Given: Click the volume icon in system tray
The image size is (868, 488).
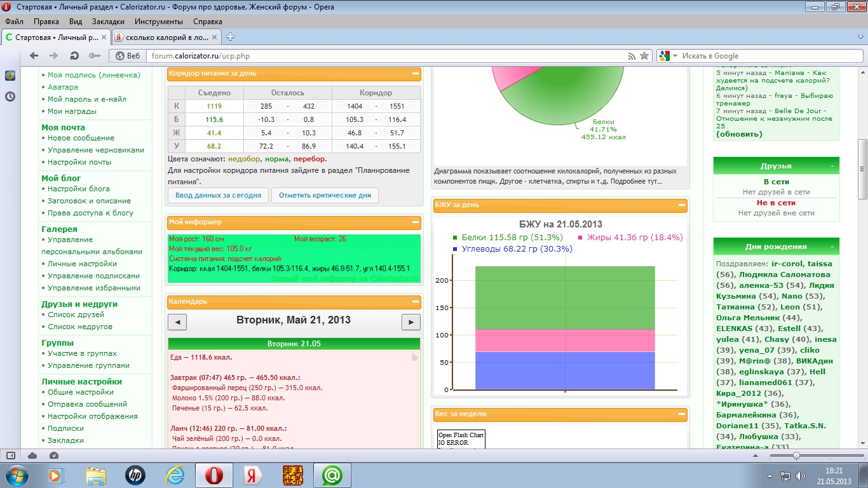Looking at the screenshot, I should point(801,475).
